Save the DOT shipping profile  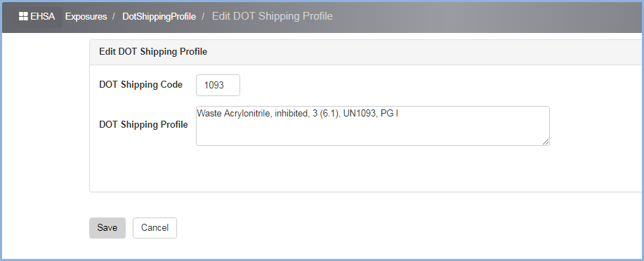[107, 228]
